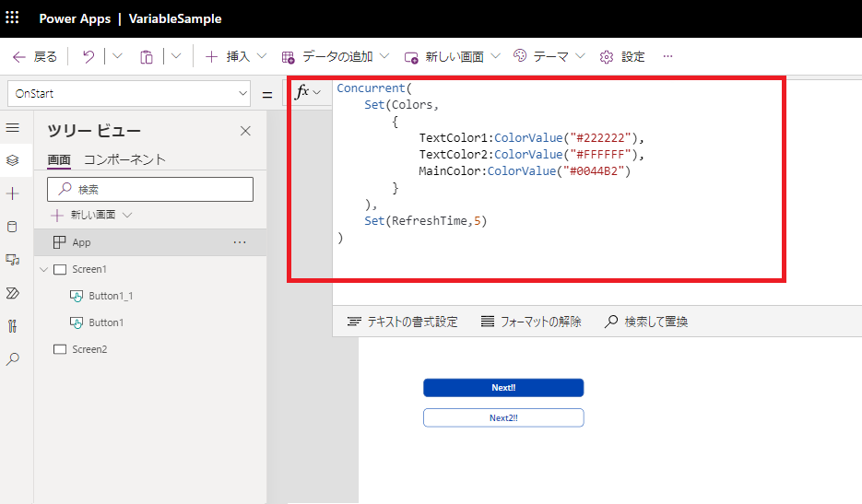Click the Set(RefreshTime,5) code line

pos(426,220)
